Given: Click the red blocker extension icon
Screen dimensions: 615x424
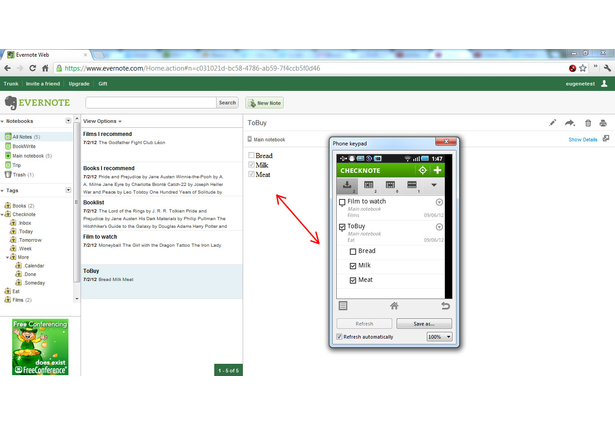Looking at the screenshot, I should point(572,68).
